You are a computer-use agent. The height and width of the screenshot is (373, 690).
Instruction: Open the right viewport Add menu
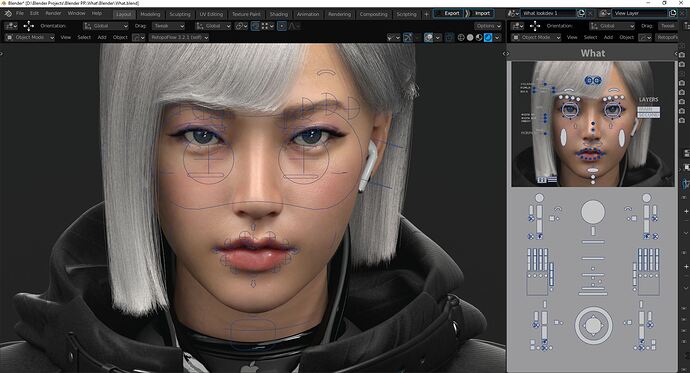(x=608, y=37)
